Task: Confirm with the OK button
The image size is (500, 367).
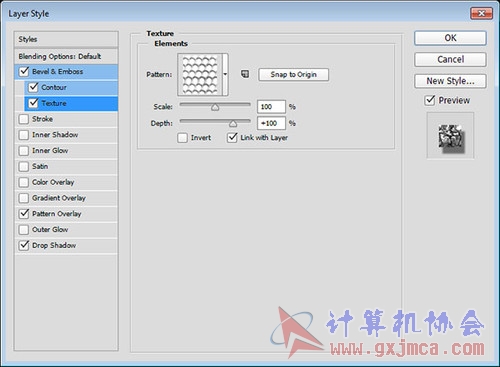Action: (x=450, y=38)
